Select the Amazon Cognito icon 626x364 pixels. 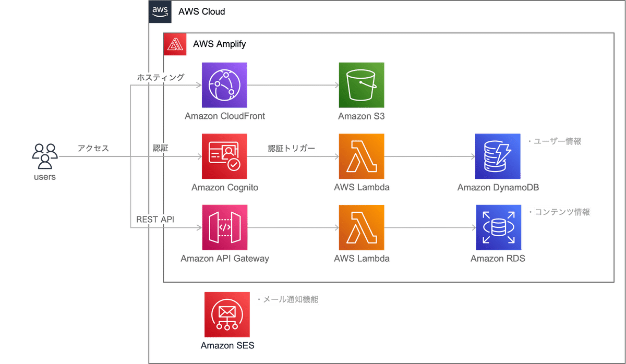(x=224, y=156)
